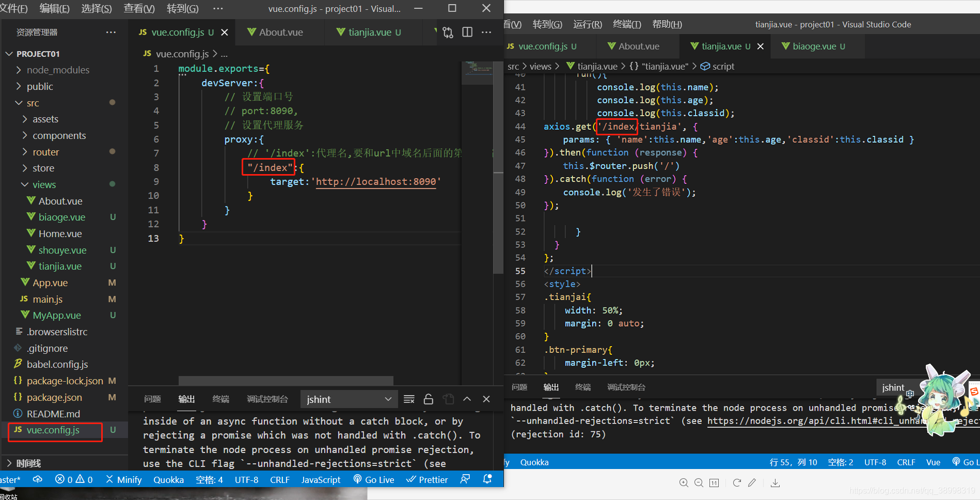The height and width of the screenshot is (500, 980).
Task: Open editor more actions ellipsis
Action: [486, 32]
